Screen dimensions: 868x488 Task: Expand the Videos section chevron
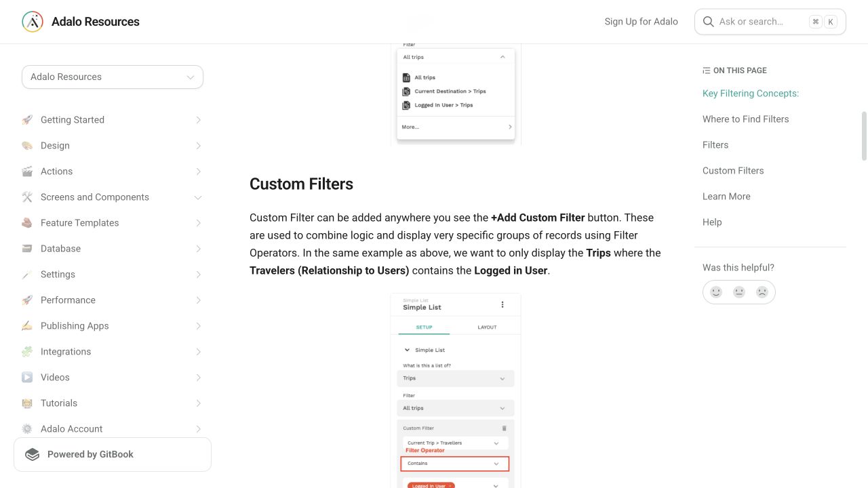(198, 378)
